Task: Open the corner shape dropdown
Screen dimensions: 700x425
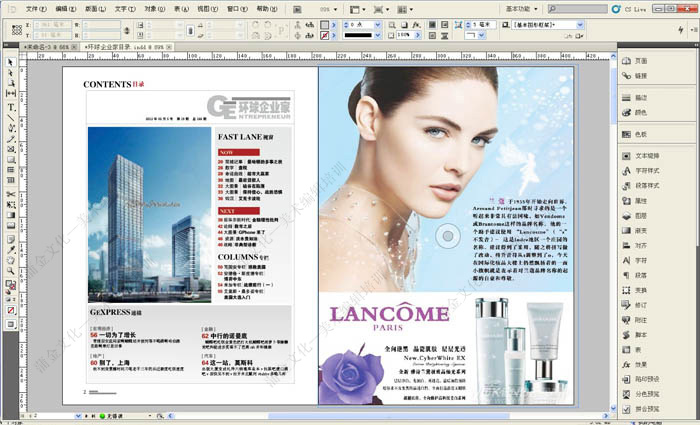Action: coord(482,35)
